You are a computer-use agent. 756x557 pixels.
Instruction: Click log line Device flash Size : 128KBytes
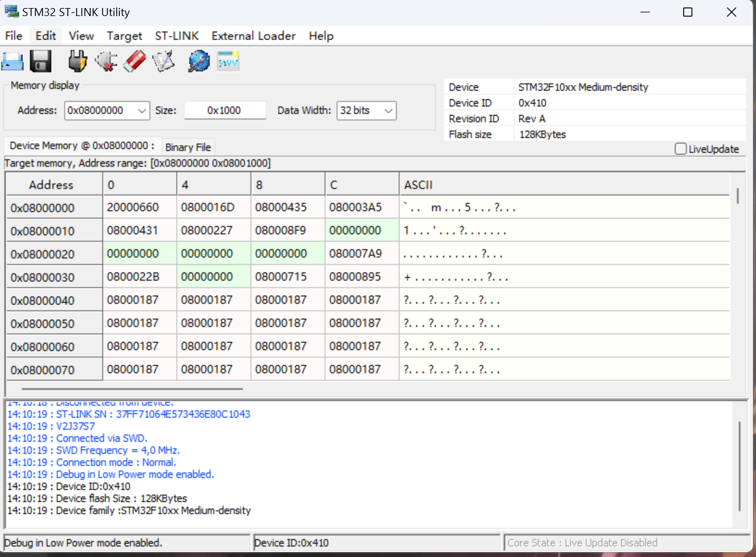96,498
